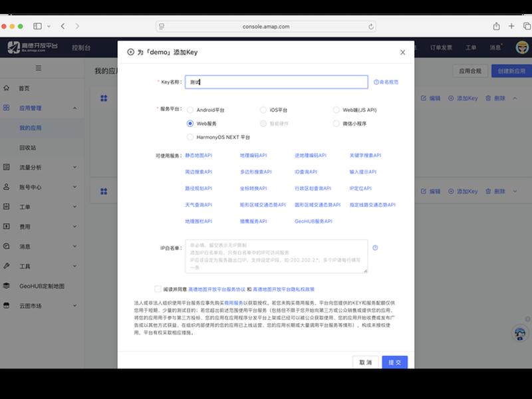Click the 云图市场 store icon
The height and width of the screenshot is (399, 532).
click(7, 305)
